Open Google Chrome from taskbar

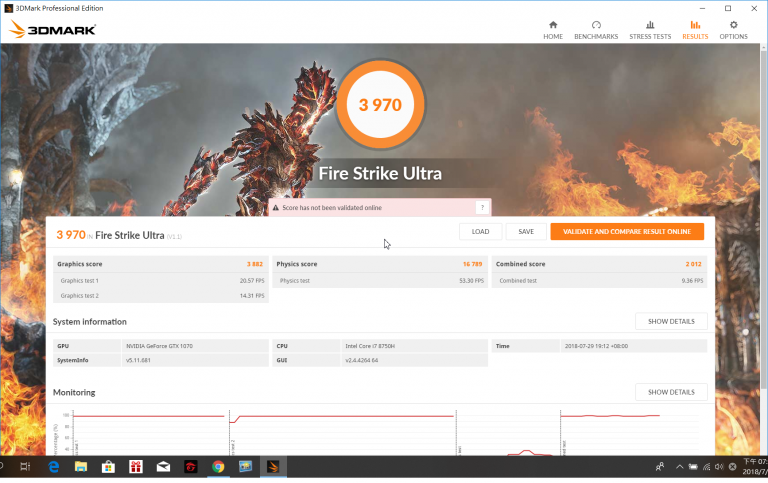pyautogui.click(x=218, y=467)
